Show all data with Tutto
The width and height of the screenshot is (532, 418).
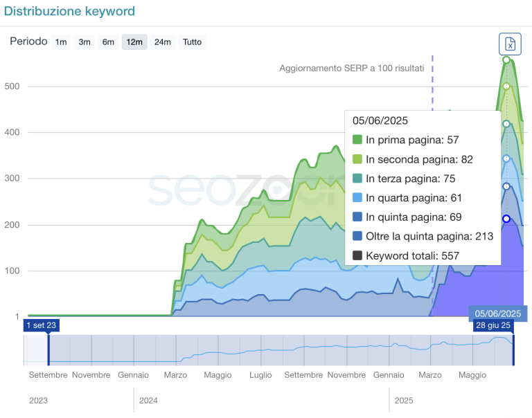click(192, 42)
